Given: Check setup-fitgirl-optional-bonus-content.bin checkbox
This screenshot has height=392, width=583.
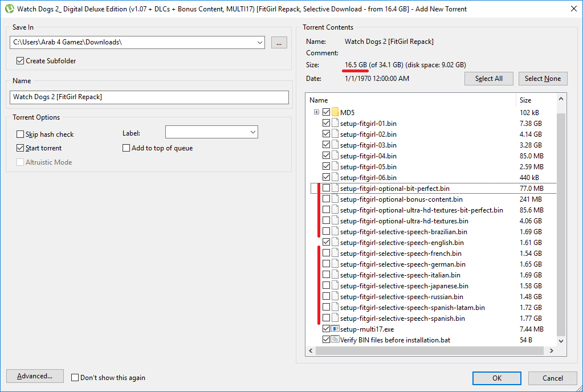Looking at the screenshot, I should click(x=326, y=199).
